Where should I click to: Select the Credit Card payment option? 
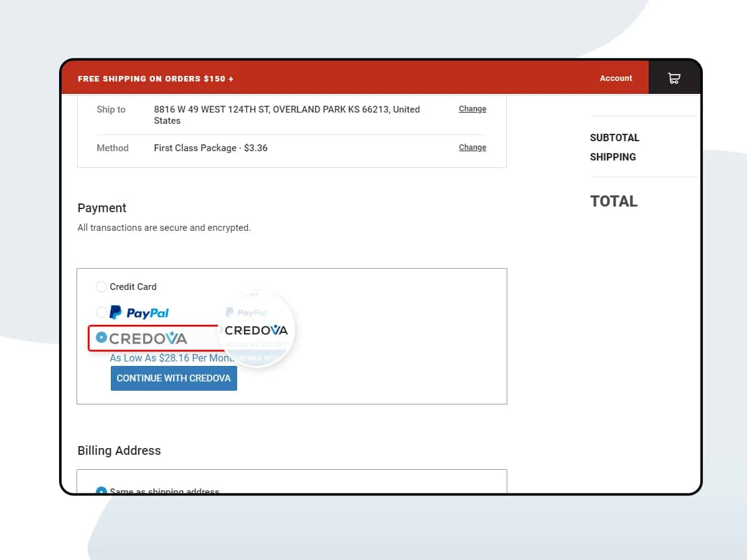pyautogui.click(x=101, y=287)
